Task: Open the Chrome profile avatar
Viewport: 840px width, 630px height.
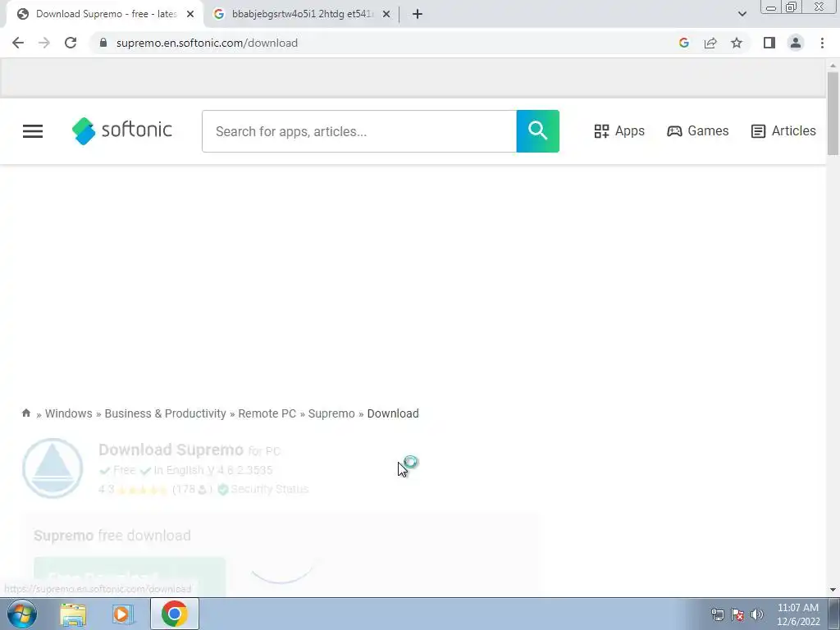Action: tap(796, 43)
